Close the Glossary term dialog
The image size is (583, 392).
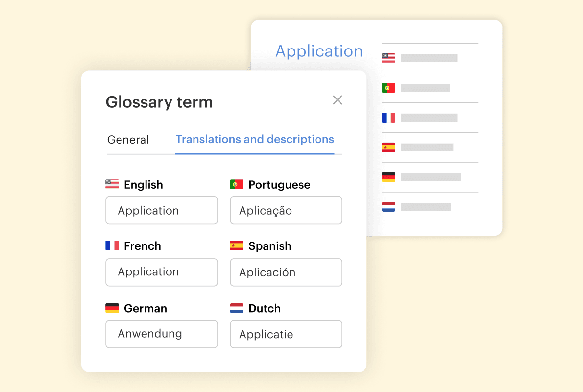tap(338, 100)
